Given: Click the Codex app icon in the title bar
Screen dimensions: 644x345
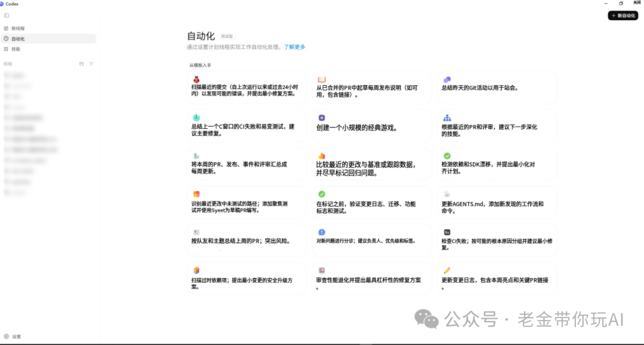Looking at the screenshot, I should click(x=2, y=4).
